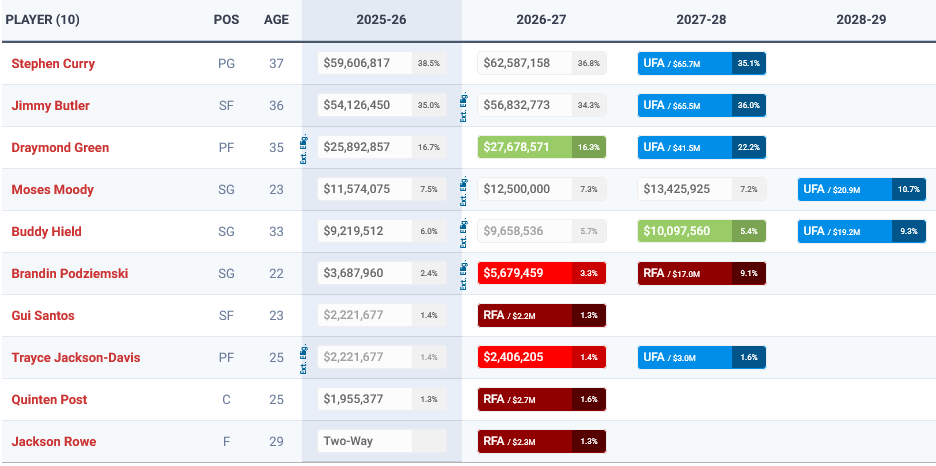Click the 2026-27 season column header
Viewport: 936px width, 466px height.
542,20
